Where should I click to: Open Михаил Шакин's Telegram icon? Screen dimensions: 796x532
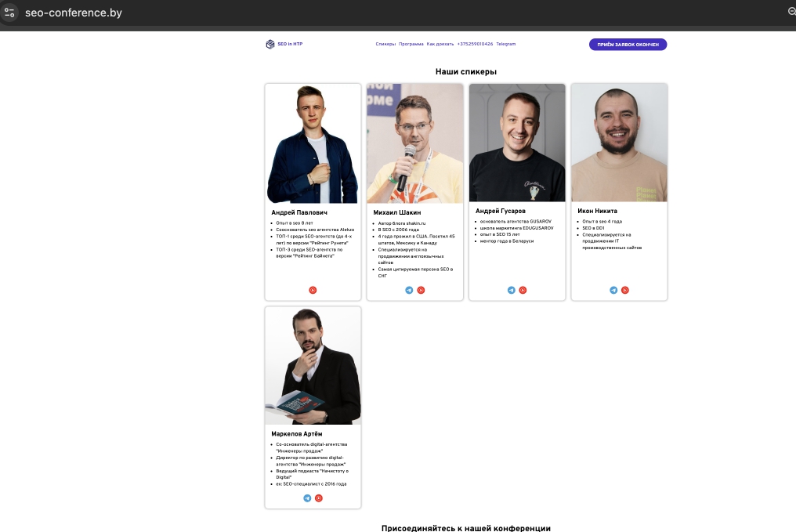[409, 290]
